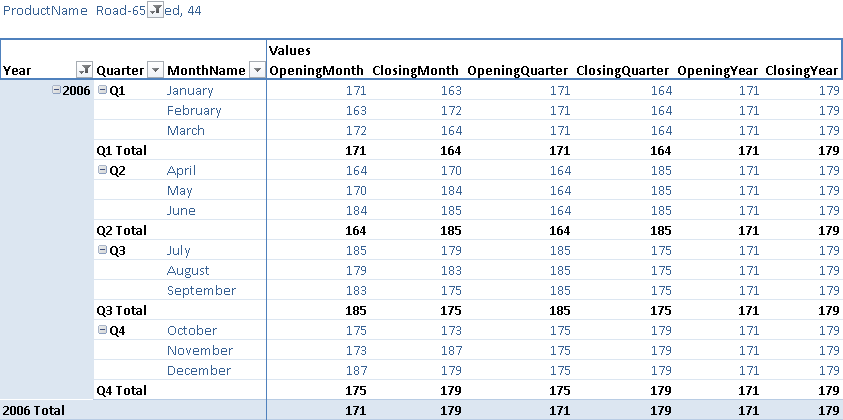Select the OpeningQuarter column header
The height and width of the screenshot is (420, 843).
click(x=517, y=70)
